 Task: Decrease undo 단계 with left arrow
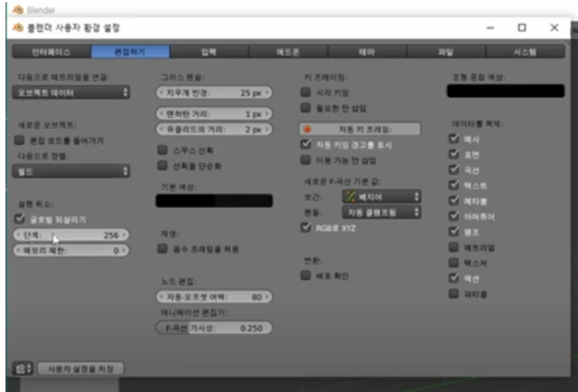coord(18,235)
